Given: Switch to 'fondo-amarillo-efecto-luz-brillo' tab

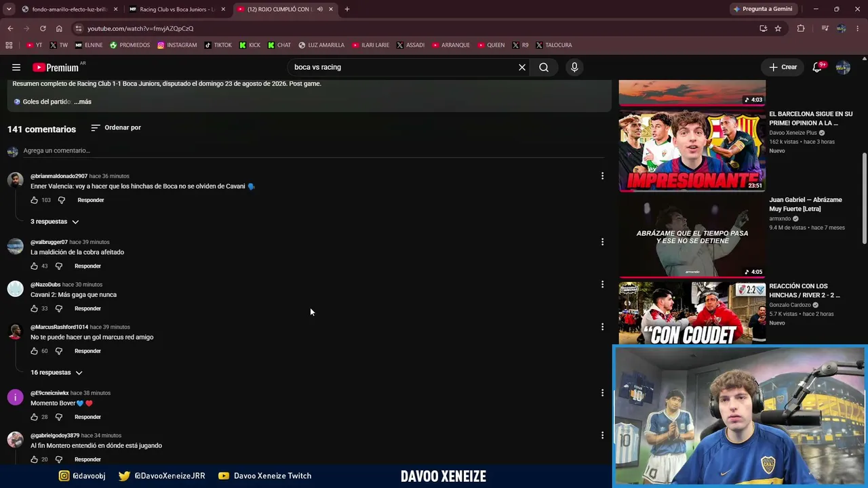Looking at the screenshot, I should [70, 9].
